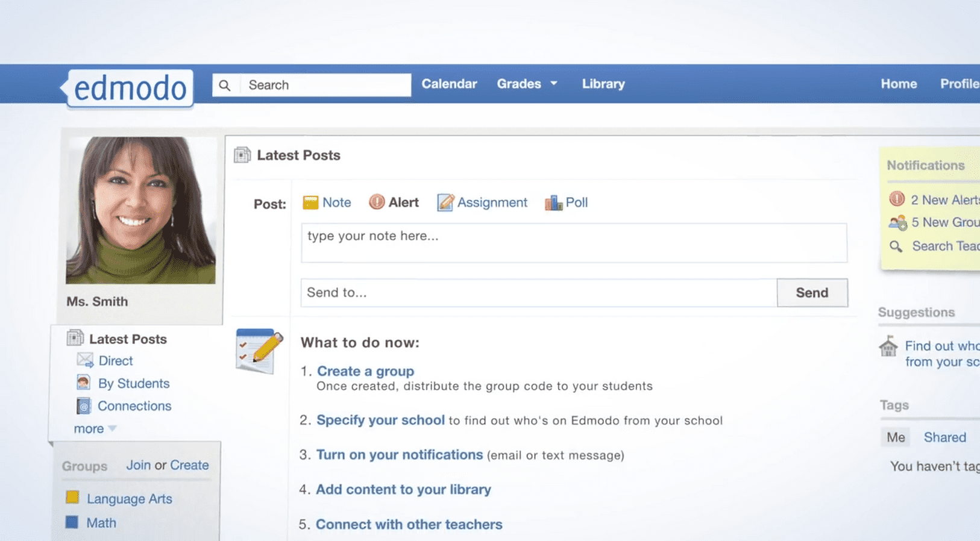980x541 pixels.
Task: Click the Ms. Smith name text
Action: (97, 301)
